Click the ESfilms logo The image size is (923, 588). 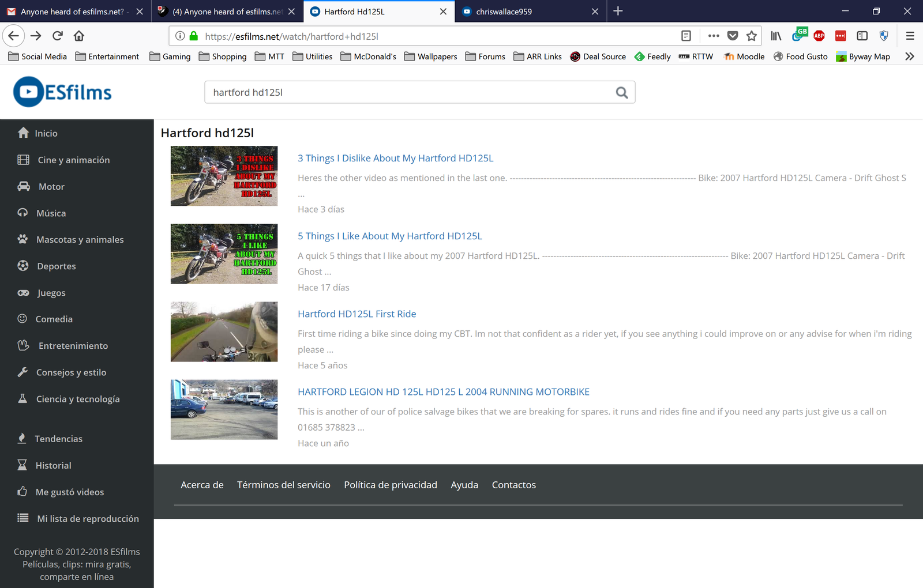click(x=62, y=92)
